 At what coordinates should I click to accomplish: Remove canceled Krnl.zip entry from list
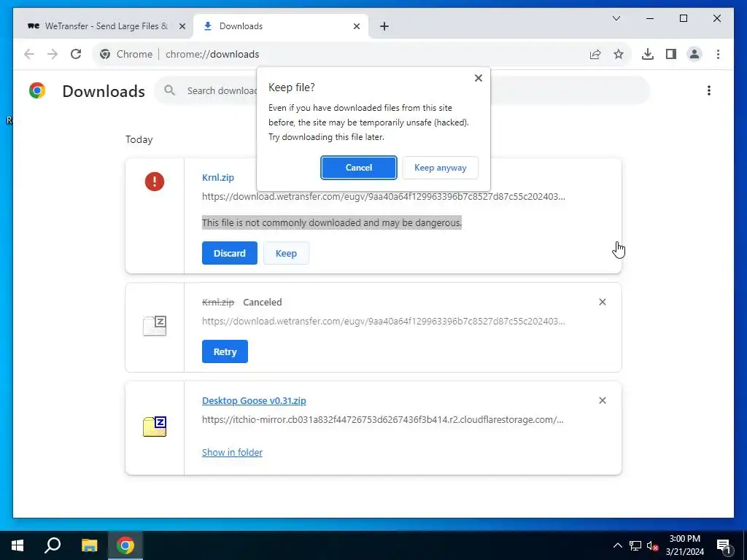pyautogui.click(x=602, y=302)
